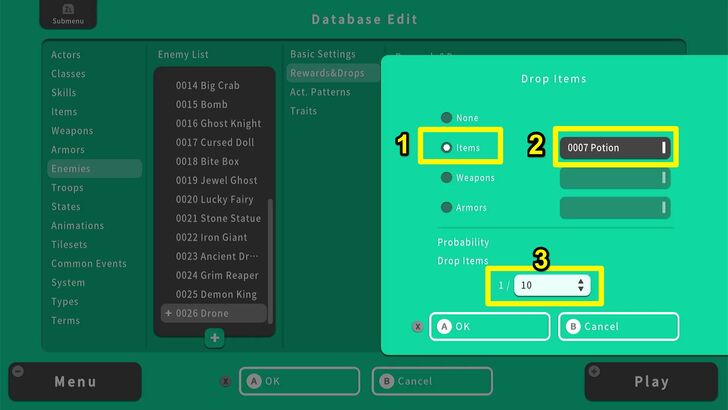Select 0016 Ghost Knight enemy
The image size is (728, 410).
[x=218, y=124]
